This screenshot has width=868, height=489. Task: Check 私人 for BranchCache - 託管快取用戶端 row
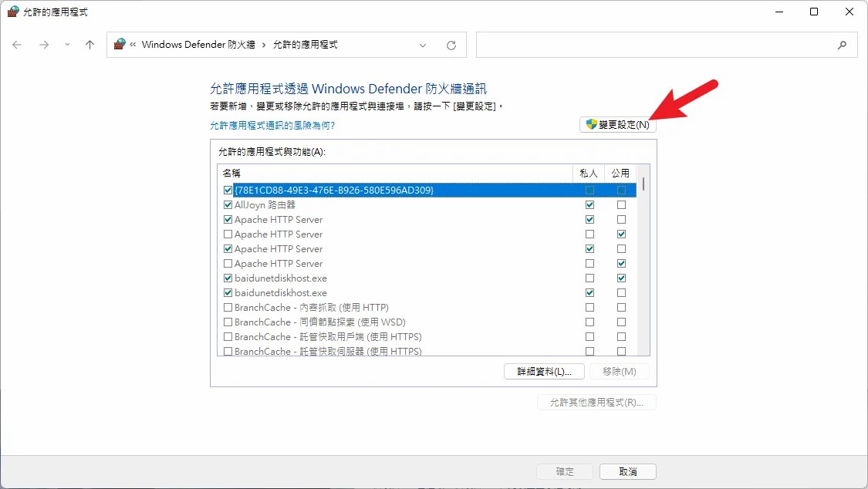click(x=589, y=336)
